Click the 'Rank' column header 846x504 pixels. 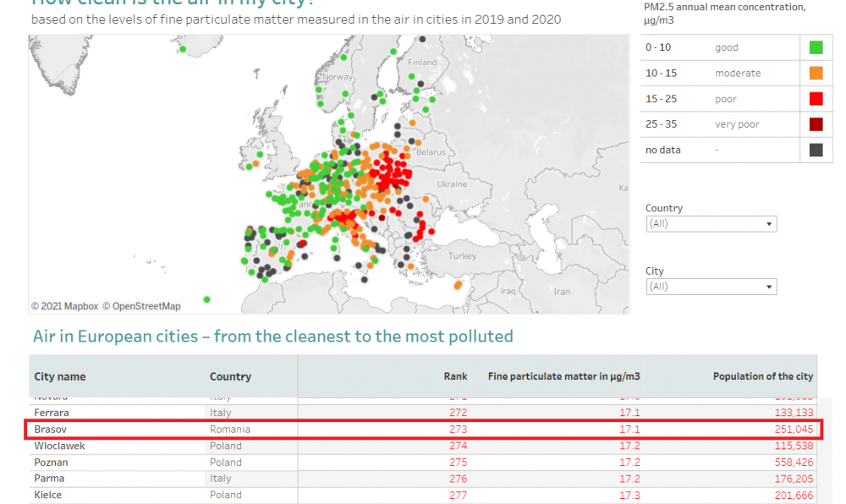(456, 376)
